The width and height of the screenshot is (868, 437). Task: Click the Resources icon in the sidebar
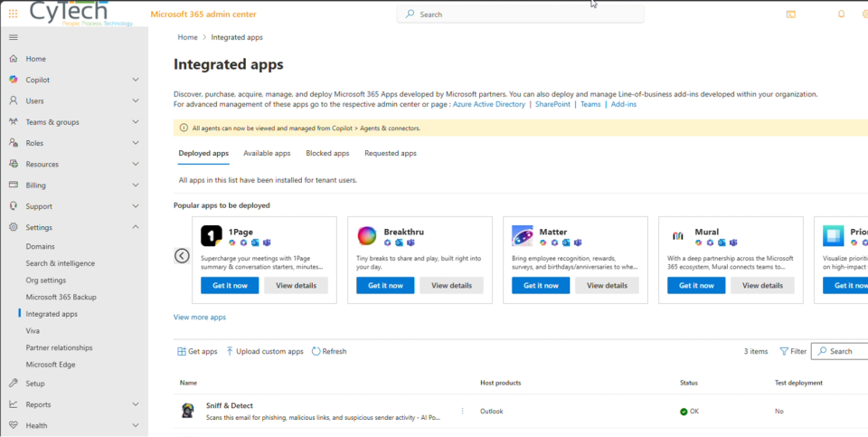[14, 164]
